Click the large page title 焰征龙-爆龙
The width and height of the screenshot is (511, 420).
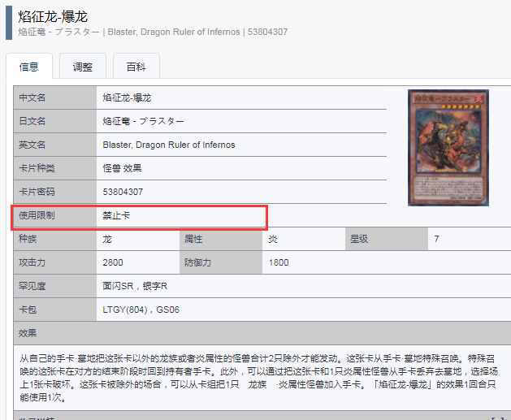[54, 16]
